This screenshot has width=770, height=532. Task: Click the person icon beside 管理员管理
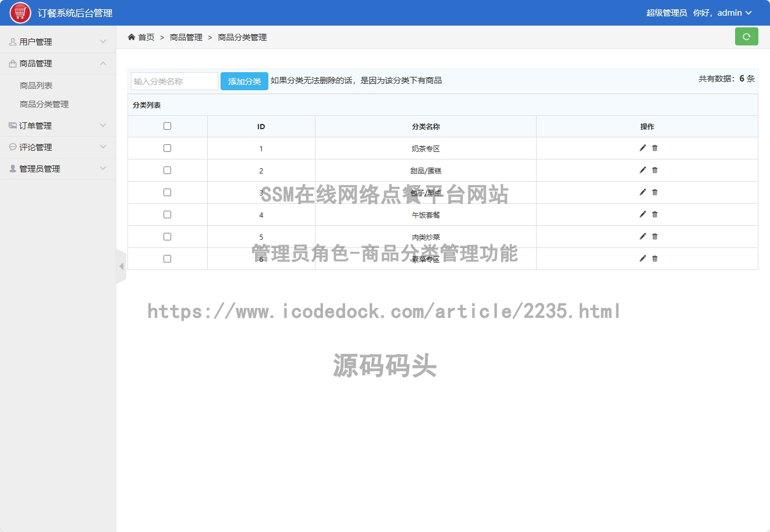[x=13, y=169]
